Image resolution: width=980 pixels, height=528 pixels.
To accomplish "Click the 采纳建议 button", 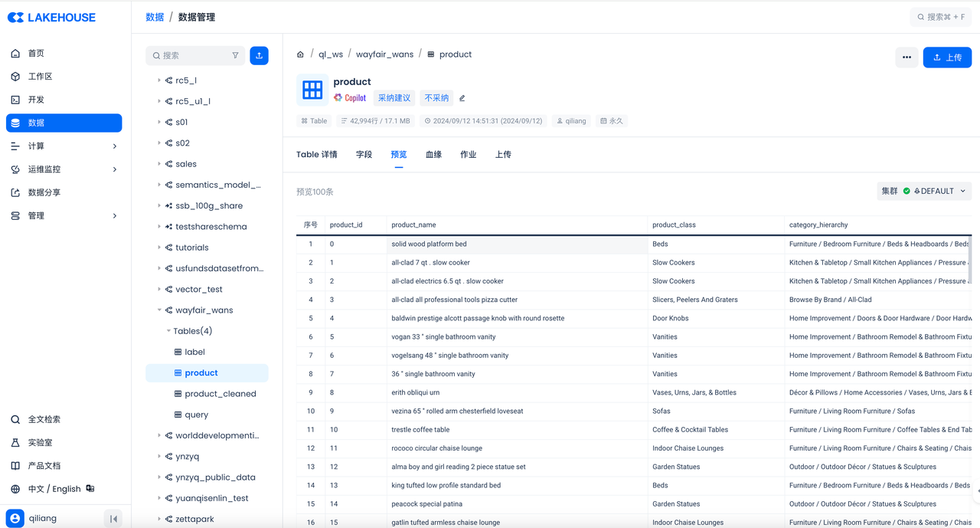I will tap(394, 98).
